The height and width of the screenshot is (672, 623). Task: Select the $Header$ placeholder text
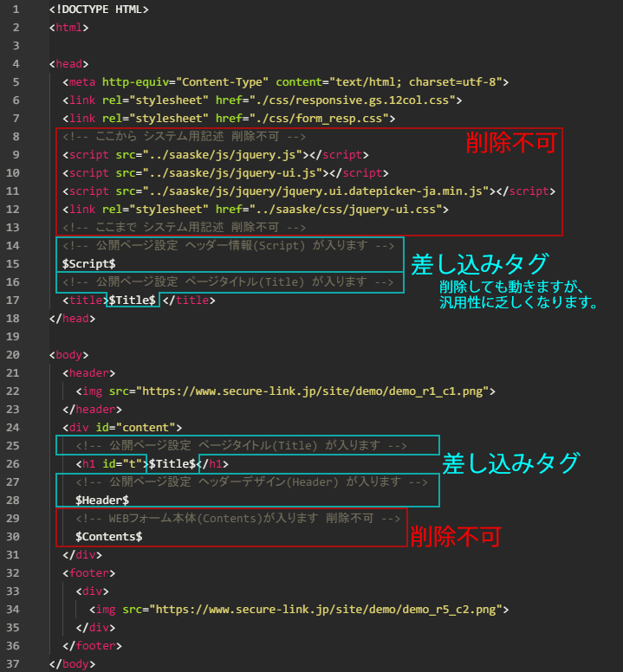coord(102,500)
